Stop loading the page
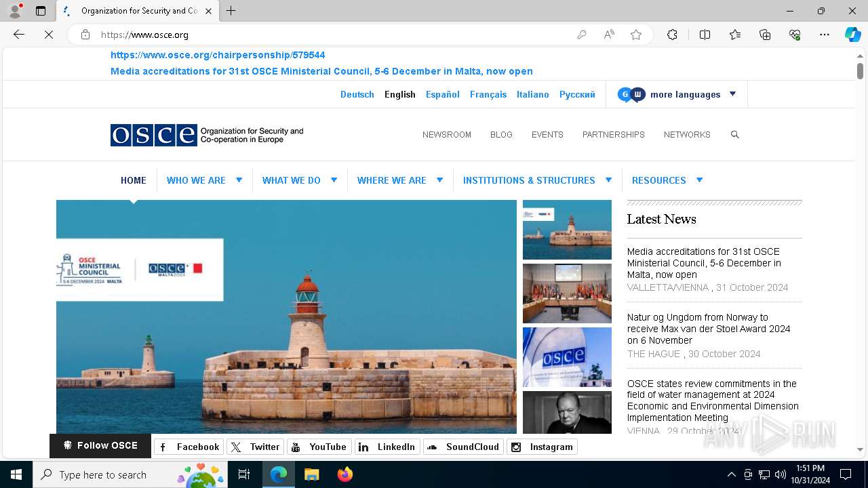Viewport: 868px width, 488px height. click(x=49, y=35)
